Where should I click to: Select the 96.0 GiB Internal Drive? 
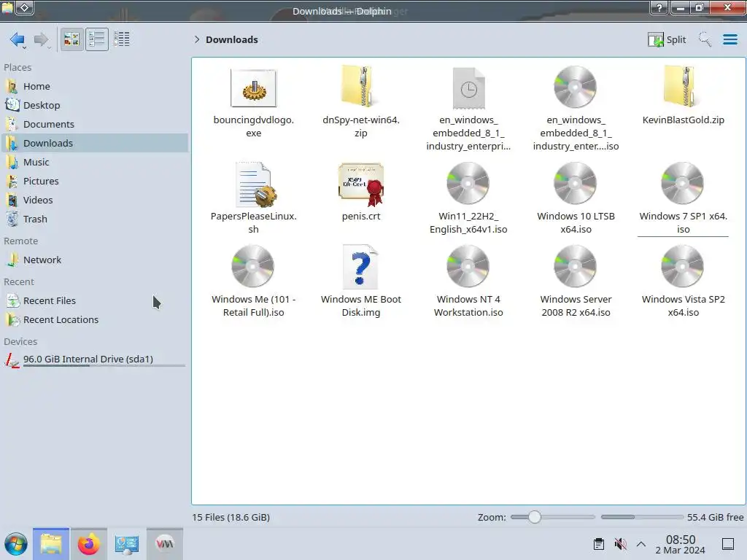click(94, 359)
